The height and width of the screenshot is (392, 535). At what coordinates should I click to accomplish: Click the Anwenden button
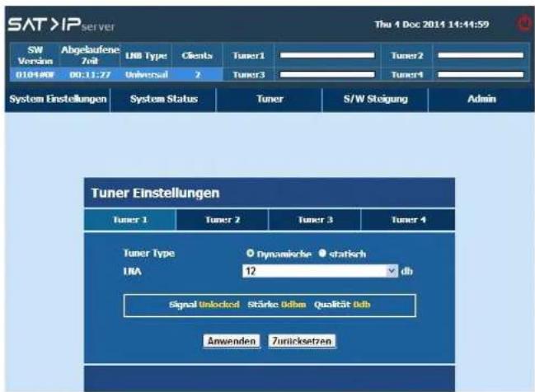[232, 341]
